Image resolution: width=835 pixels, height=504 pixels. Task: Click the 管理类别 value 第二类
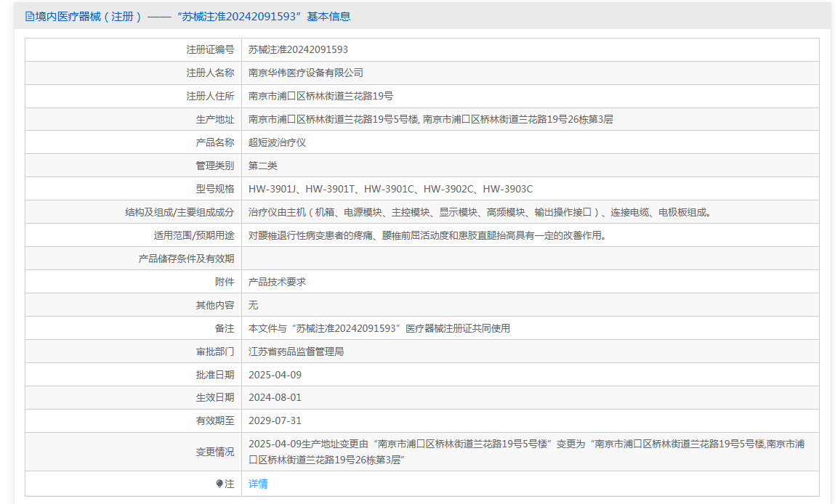tap(262, 166)
